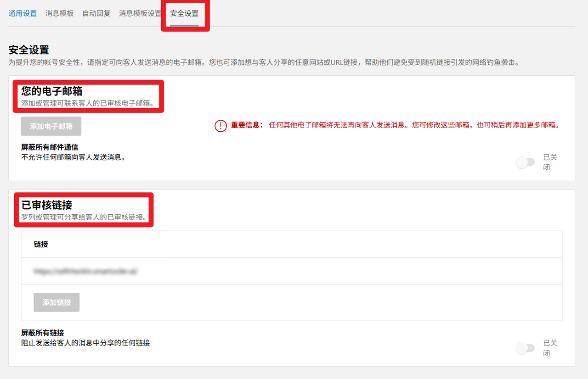
Task: Select the 消息模板设置 tab
Action: coord(140,13)
